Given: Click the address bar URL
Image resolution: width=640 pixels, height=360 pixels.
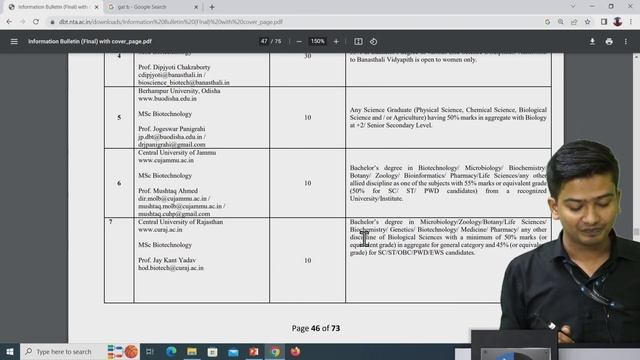Looking at the screenshot, I should (171, 22).
